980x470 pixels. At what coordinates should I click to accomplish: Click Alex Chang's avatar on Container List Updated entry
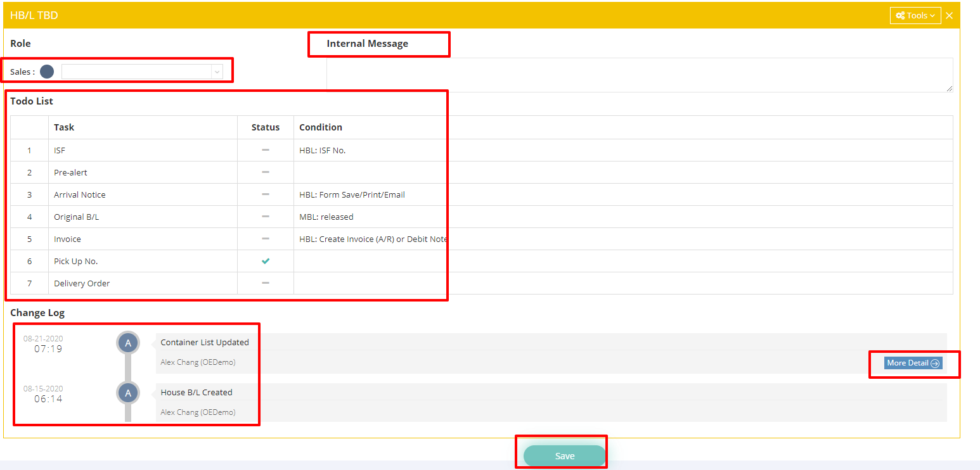tap(128, 342)
